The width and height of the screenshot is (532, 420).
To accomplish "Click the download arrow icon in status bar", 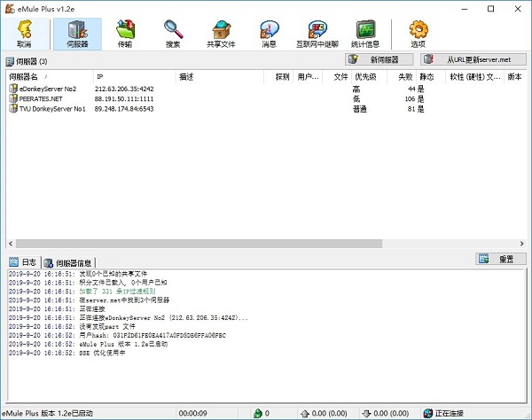I will pos(366,414).
